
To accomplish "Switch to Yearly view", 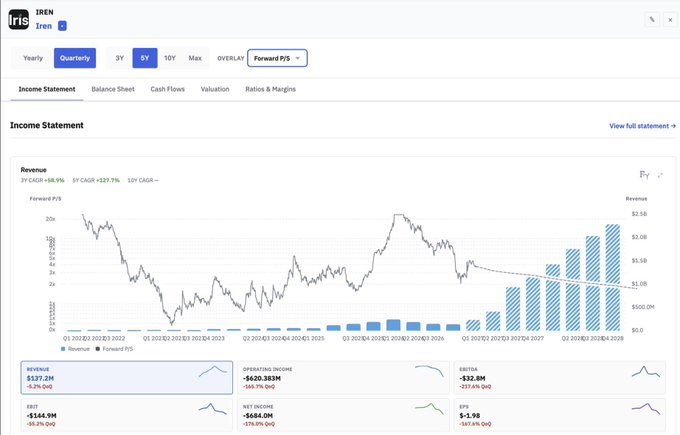I will coord(33,58).
